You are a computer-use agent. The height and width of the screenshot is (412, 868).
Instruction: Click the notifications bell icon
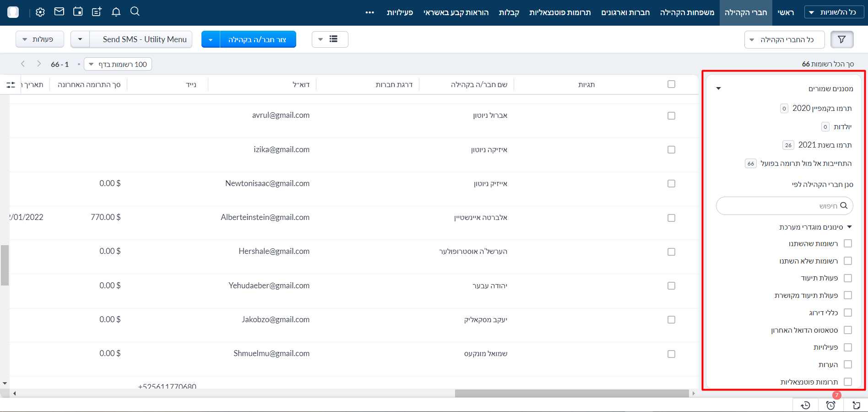(x=116, y=12)
